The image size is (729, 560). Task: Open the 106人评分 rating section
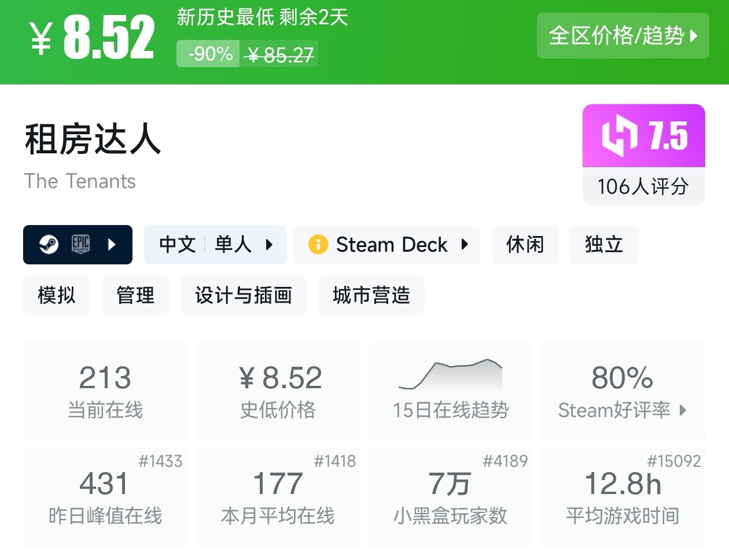coord(643,186)
